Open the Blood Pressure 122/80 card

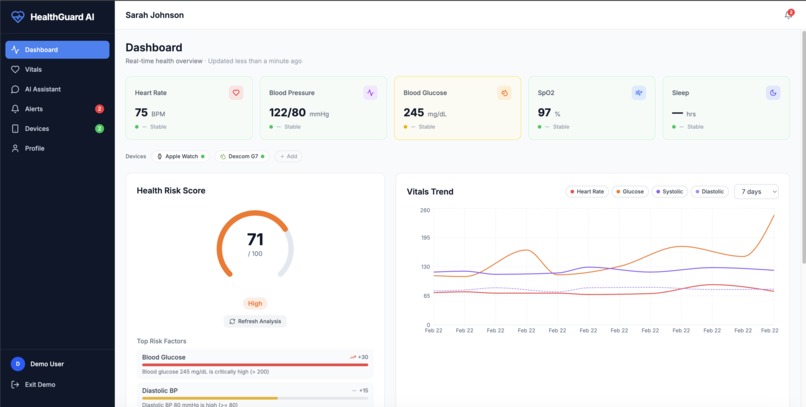coord(323,108)
